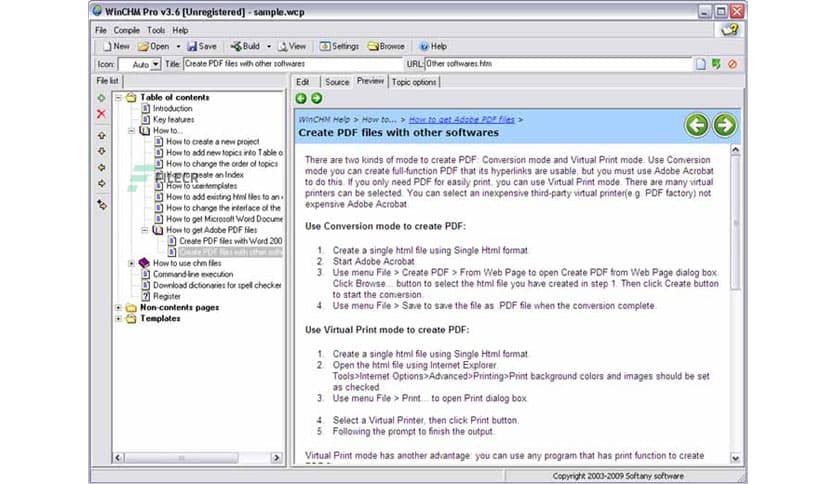
Task: Open the Help menu
Action: tap(180, 30)
